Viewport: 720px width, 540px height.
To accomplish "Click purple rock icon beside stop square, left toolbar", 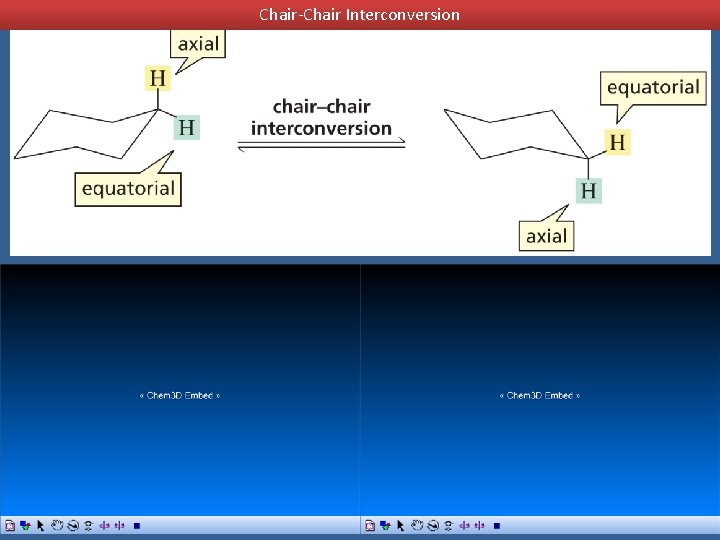I will coord(119,525).
